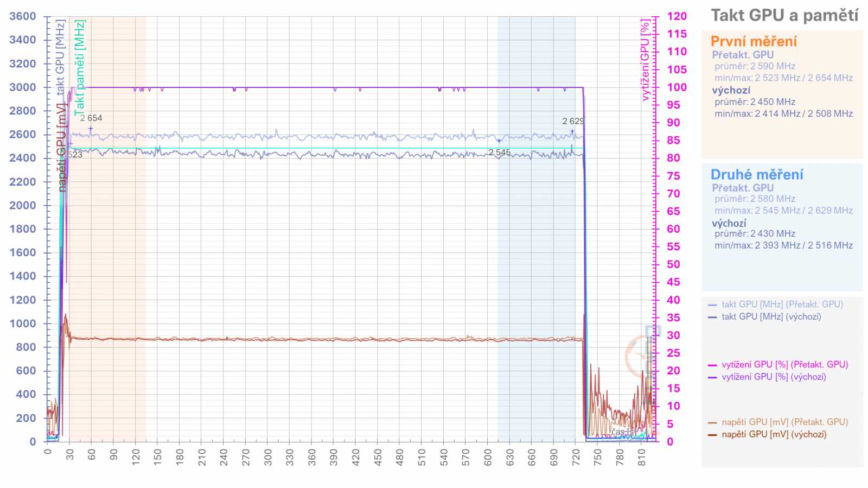Click "min/max: 2 393 MHz / 2 516 MHz"

tap(783, 245)
